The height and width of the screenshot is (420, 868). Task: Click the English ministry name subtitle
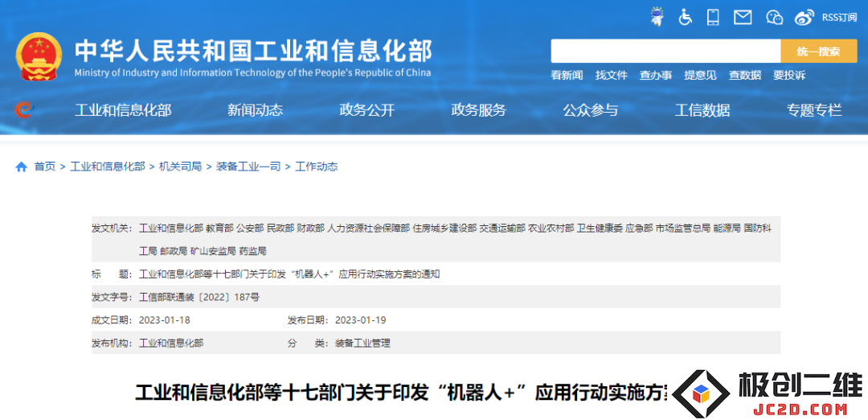coord(252,72)
